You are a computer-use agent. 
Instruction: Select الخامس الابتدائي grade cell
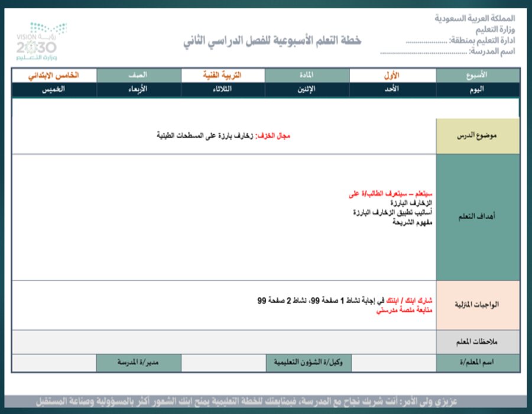tap(56, 75)
